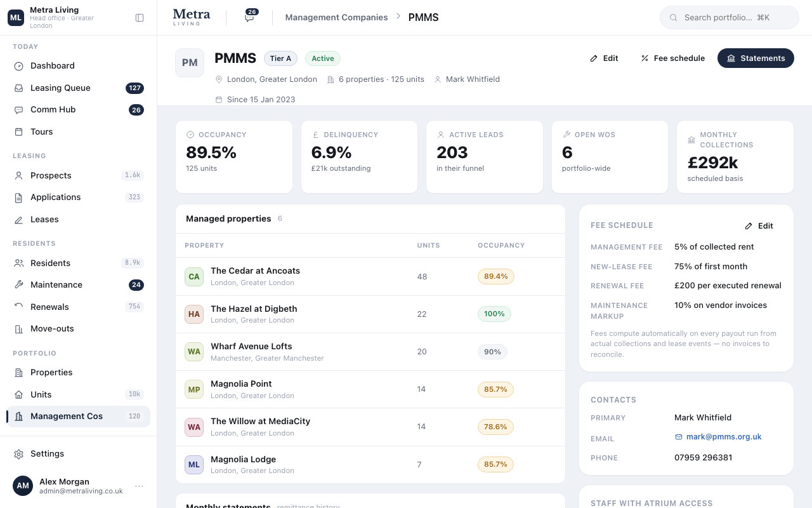
Task: Click the Monthly Collections £292k card
Action: pos(735,157)
